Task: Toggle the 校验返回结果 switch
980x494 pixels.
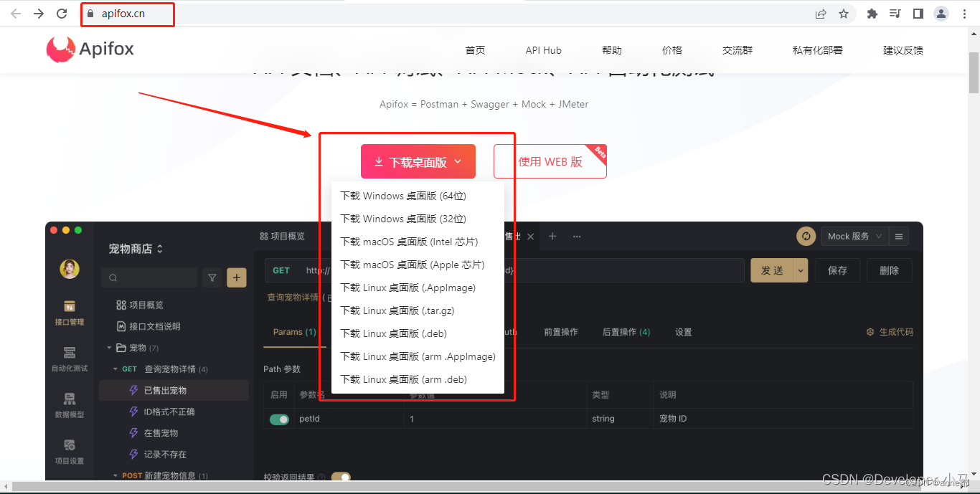Action: (x=341, y=477)
